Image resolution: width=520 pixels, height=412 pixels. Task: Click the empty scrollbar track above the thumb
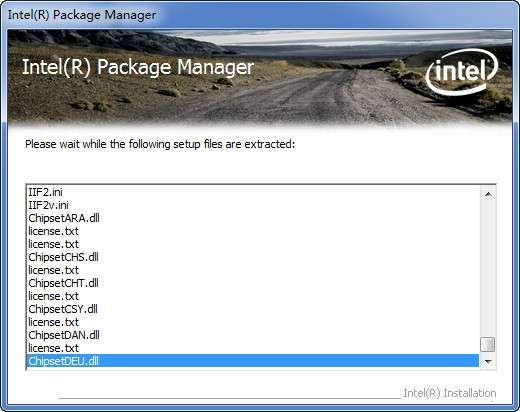coord(488,270)
